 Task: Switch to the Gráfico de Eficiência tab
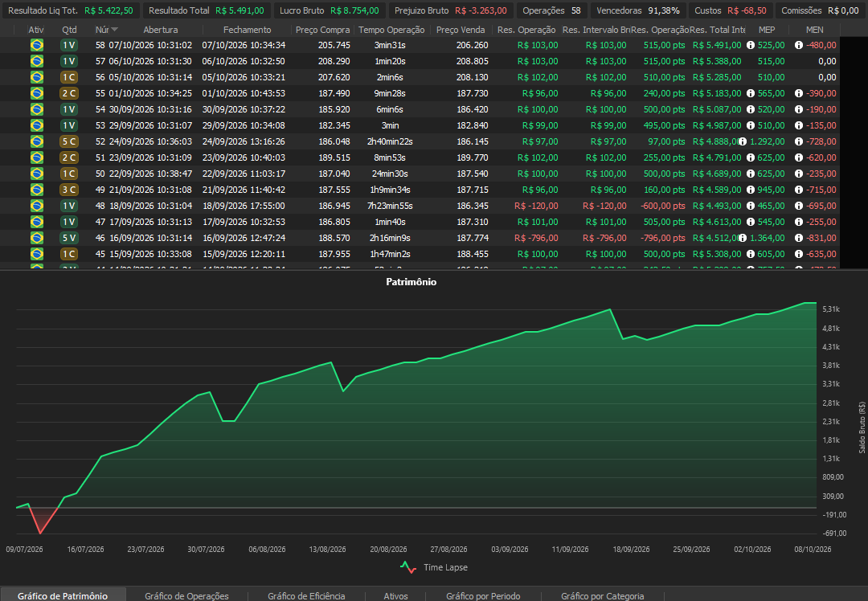306,595
